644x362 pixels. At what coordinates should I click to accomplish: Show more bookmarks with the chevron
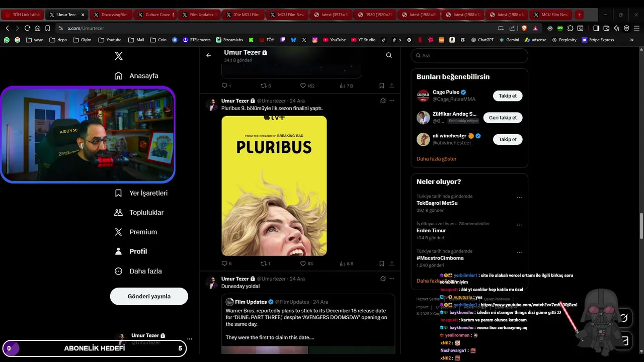click(632, 40)
